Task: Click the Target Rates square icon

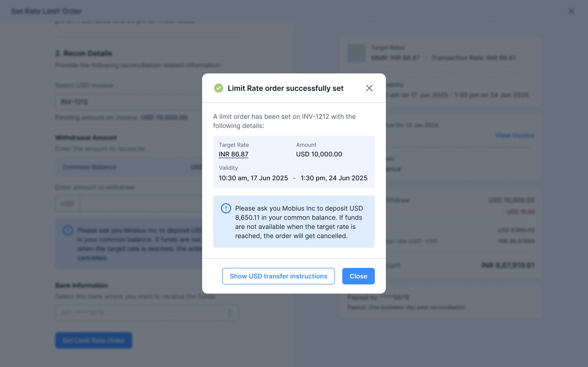Action: (356, 53)
